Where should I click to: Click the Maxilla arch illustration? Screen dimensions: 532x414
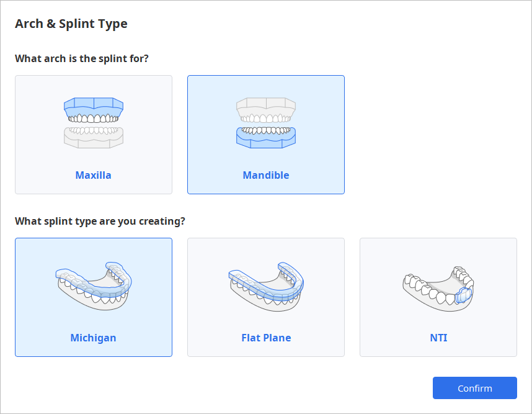pyautogui.click(x=93, y=121)
